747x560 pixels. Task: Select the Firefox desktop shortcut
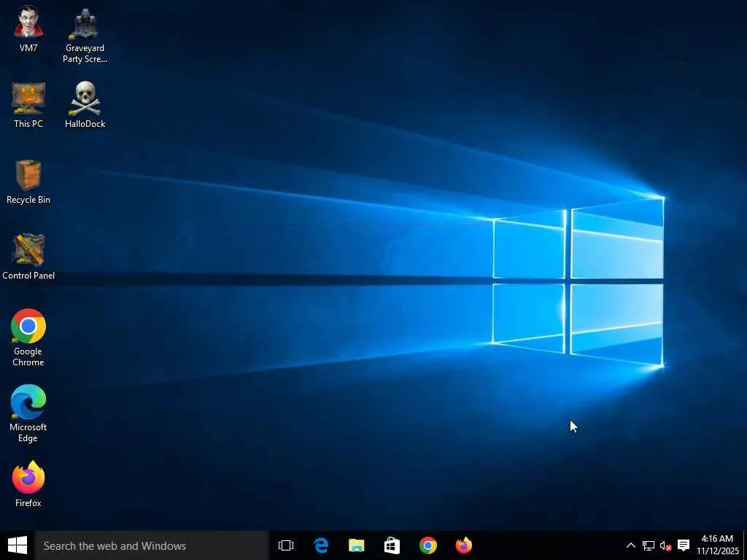28,483
